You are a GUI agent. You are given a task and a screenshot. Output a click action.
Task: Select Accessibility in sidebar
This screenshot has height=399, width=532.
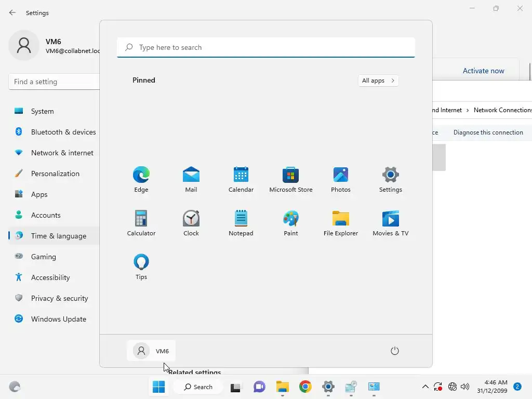pyautogui.click(x=54, y=277)
